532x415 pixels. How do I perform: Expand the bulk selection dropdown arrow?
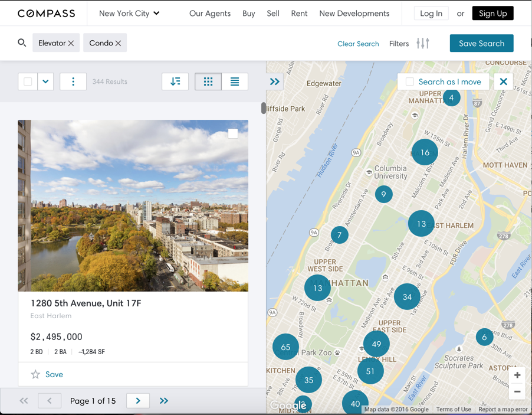pos(45,81)
